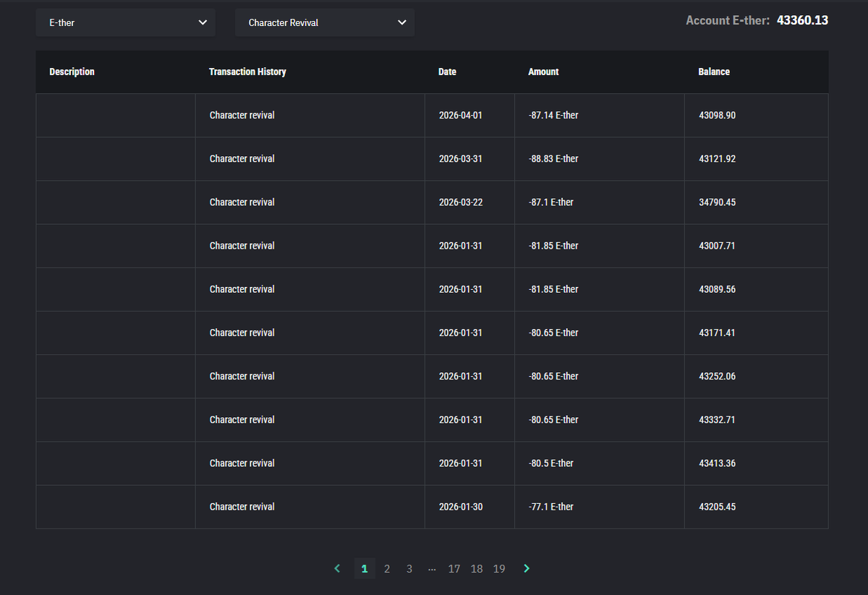The width and height of the screenshot is (868, 595).
Task: Select balance 43205.45
Action: coord(718,507)
